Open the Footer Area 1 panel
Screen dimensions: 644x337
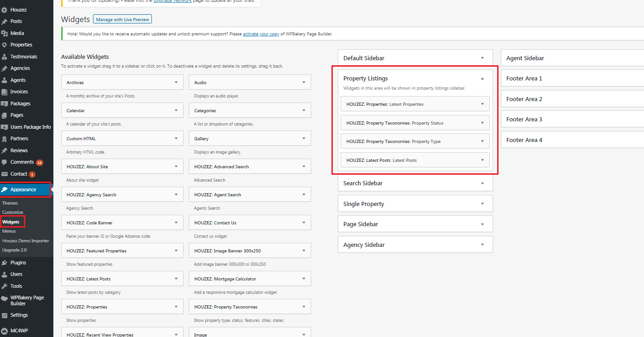coord(572,78)
